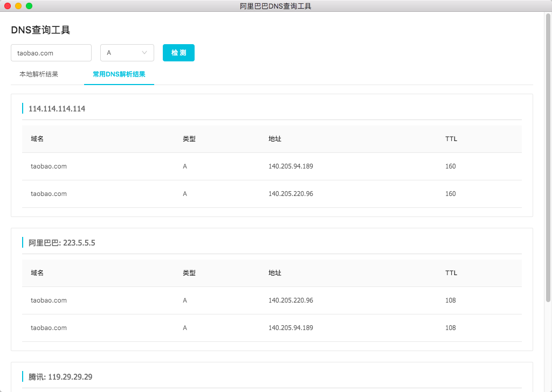Minimize the window with the yellow button
Image resolution: width=552 pixels, height=392 pixels.
pos(18,6)
